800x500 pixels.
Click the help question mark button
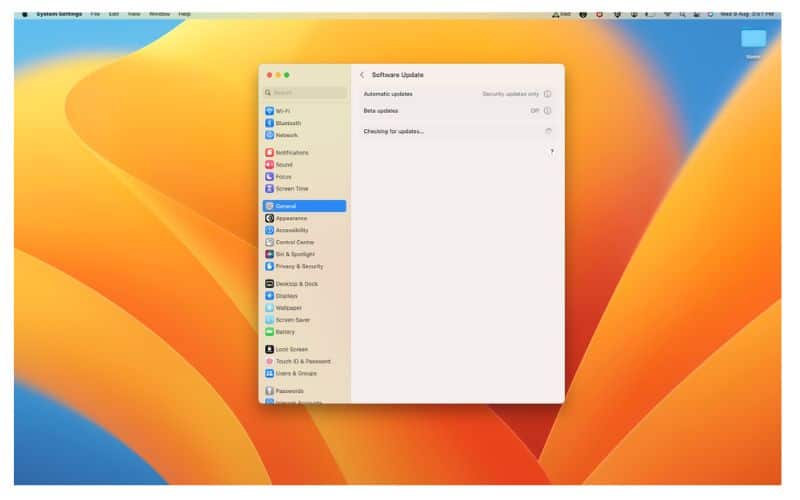(x=551, y=151)
